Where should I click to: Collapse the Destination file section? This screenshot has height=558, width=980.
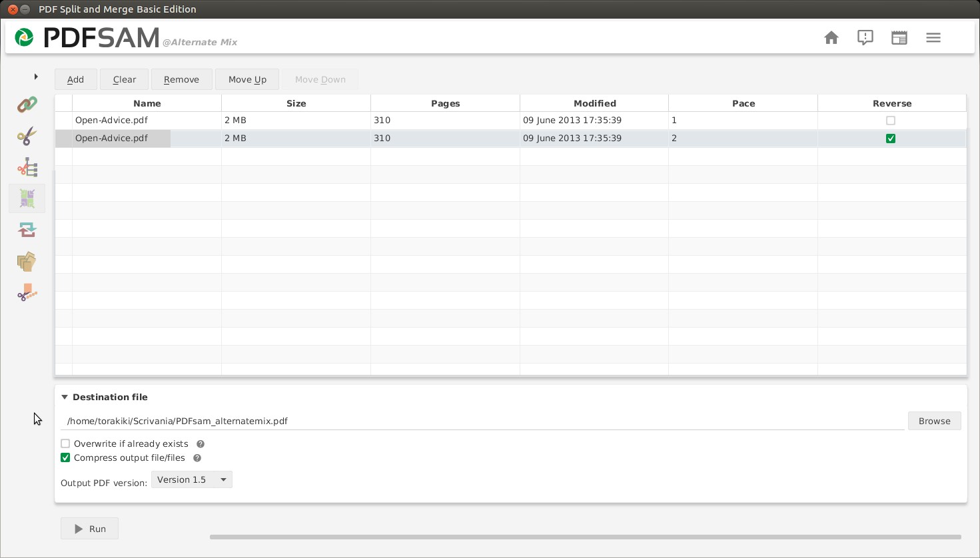pos(65,397)
